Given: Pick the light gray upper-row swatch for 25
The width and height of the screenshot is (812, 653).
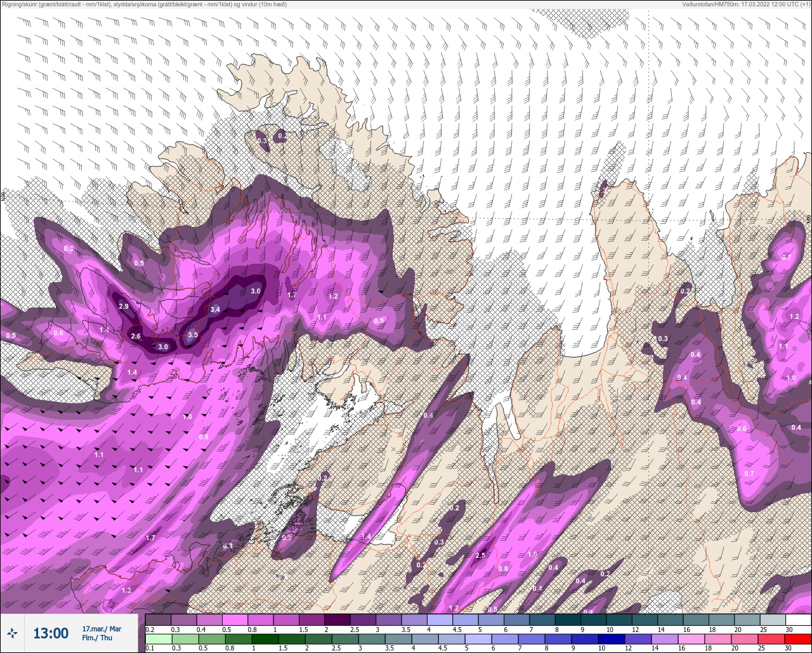Looking at the screenshot, I should coord(773,619).
